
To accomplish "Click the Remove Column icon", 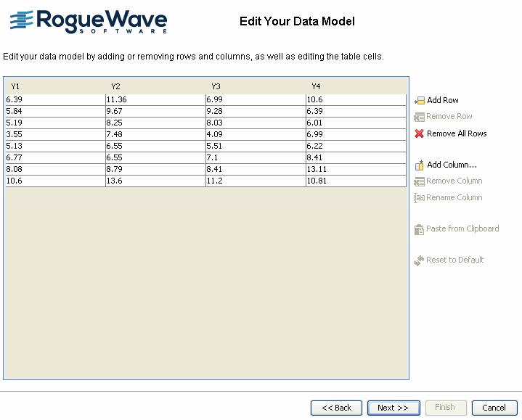I will pos(419,181).
